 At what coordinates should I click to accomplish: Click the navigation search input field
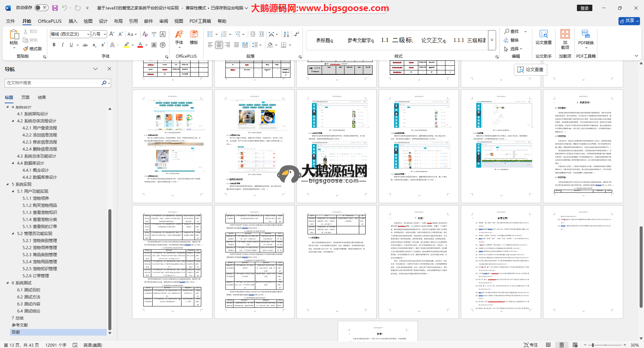pos(54,83)
